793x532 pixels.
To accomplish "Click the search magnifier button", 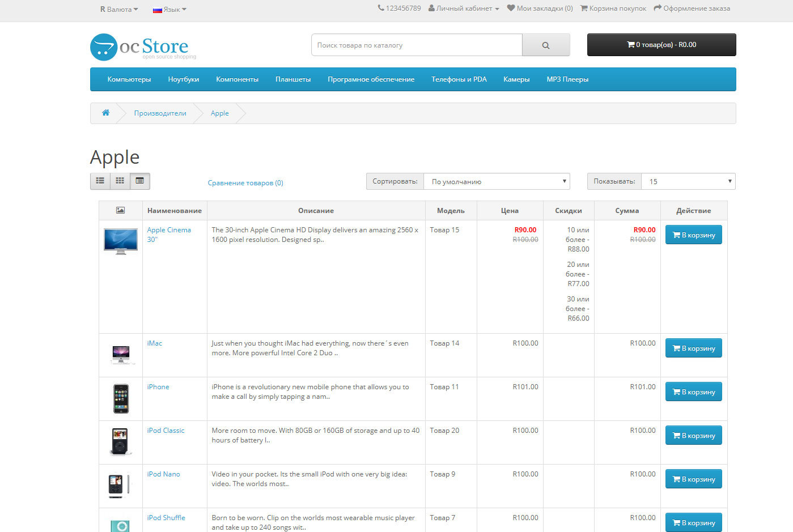I will pos(546,45).
